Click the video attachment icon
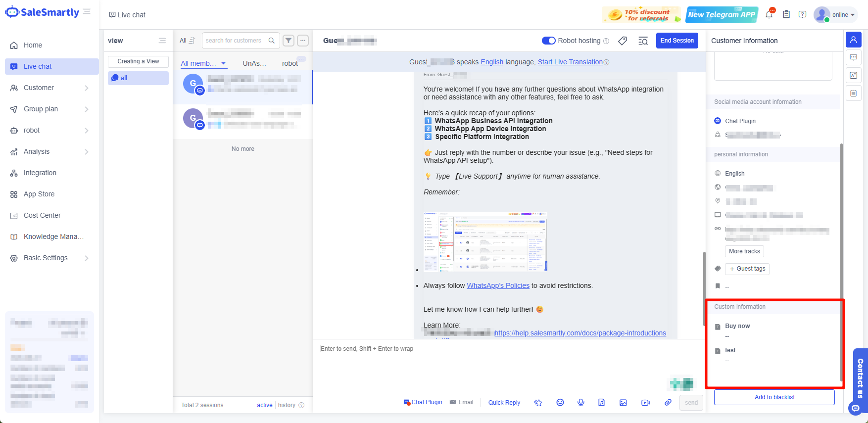The height and width of the screenshot is (423, 868). 645,403
